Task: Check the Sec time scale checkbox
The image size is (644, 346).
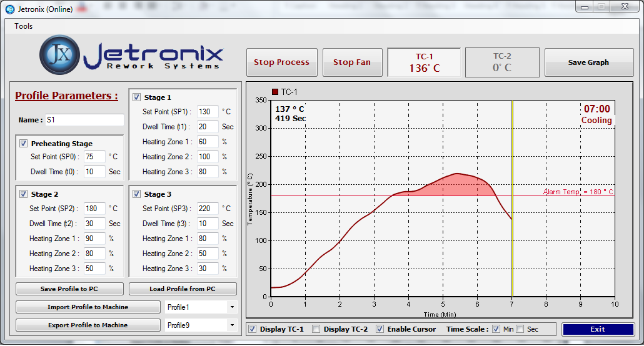Action: [x=520, y=329]
